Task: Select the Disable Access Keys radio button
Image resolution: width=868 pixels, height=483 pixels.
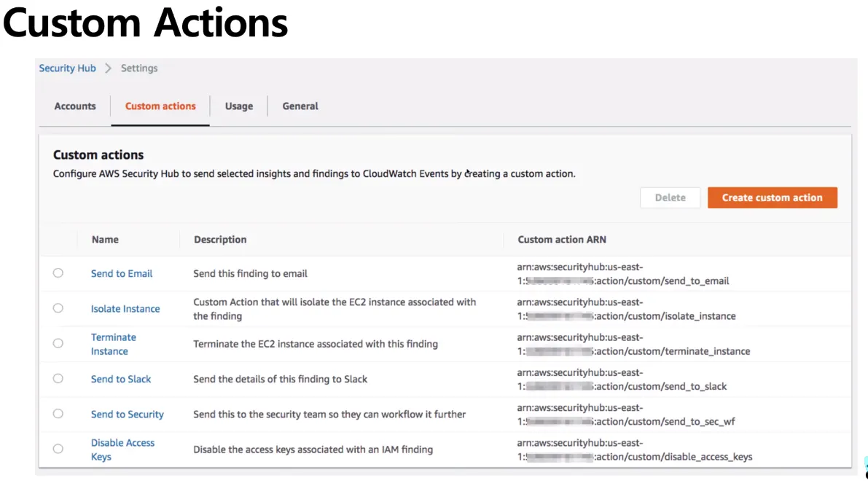Action: [x=58, y=449]
